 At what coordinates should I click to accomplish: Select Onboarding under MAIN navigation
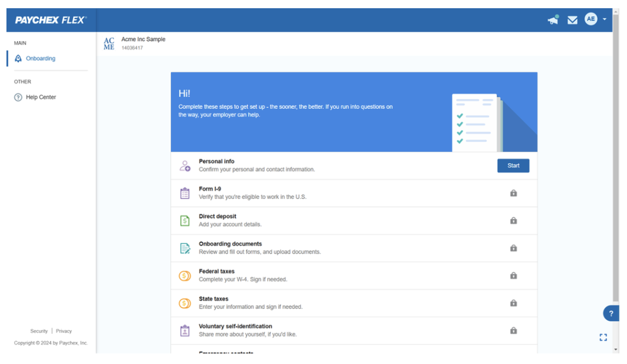41,58
